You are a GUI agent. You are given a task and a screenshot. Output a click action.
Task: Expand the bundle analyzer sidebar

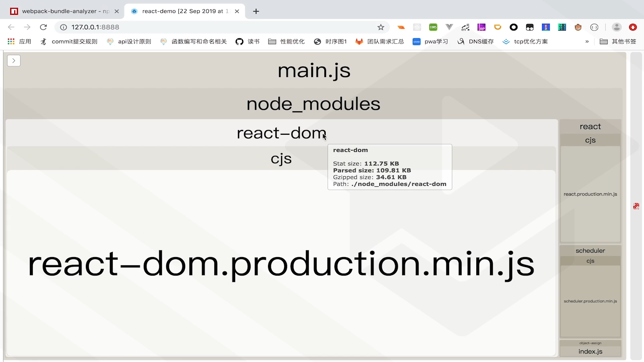coord(14,61)
